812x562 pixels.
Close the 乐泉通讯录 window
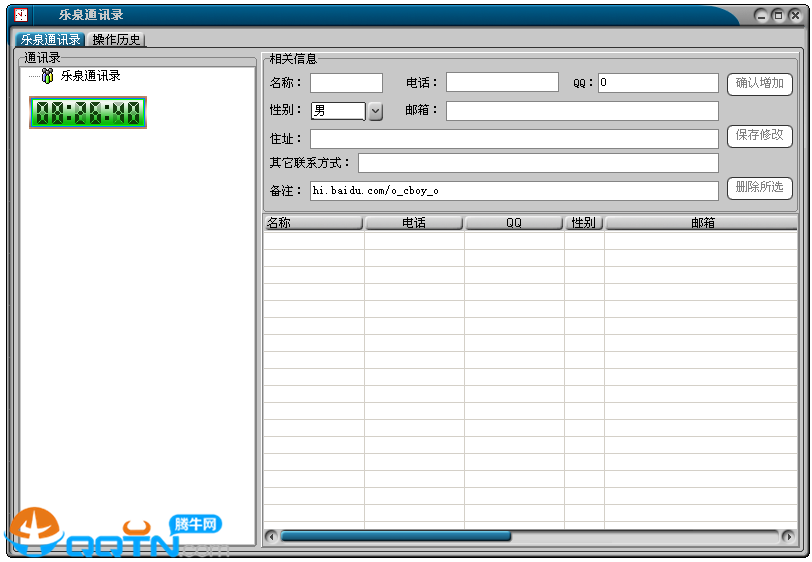[793, 15]
